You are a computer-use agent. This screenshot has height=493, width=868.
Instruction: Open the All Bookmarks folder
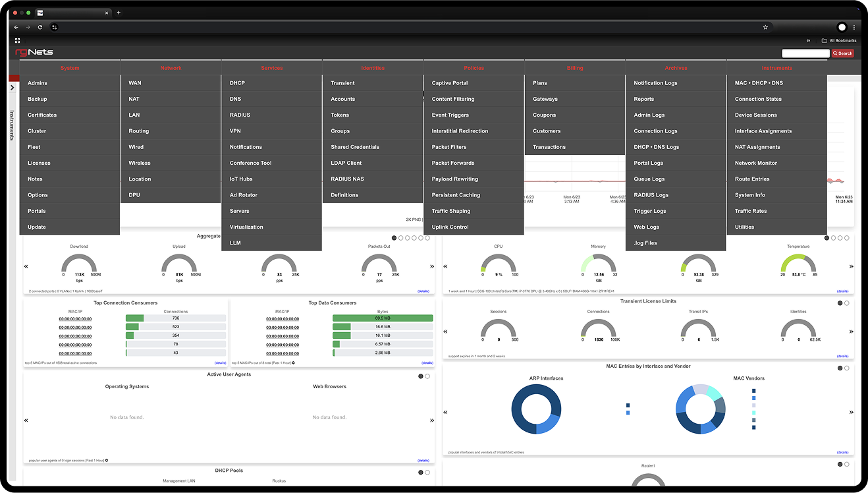pyautogui.click(x=838, y=40)
